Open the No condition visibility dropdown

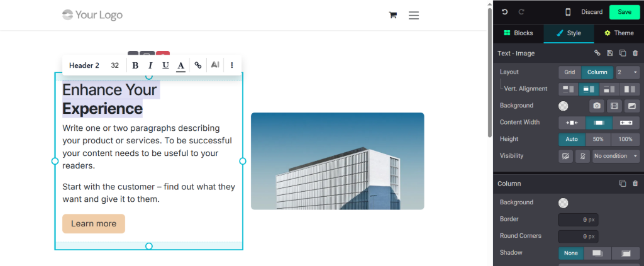tap(616, 156)
